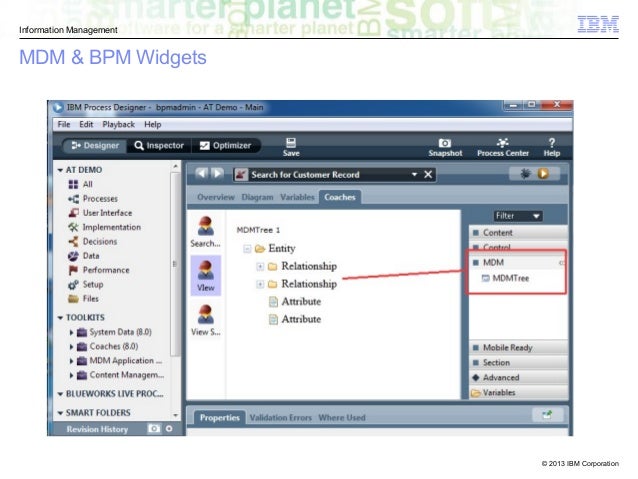Expand Coaches (8.0) toolkit
The height and width of the screenshot is (479, 638).
[x=71, y=347]
